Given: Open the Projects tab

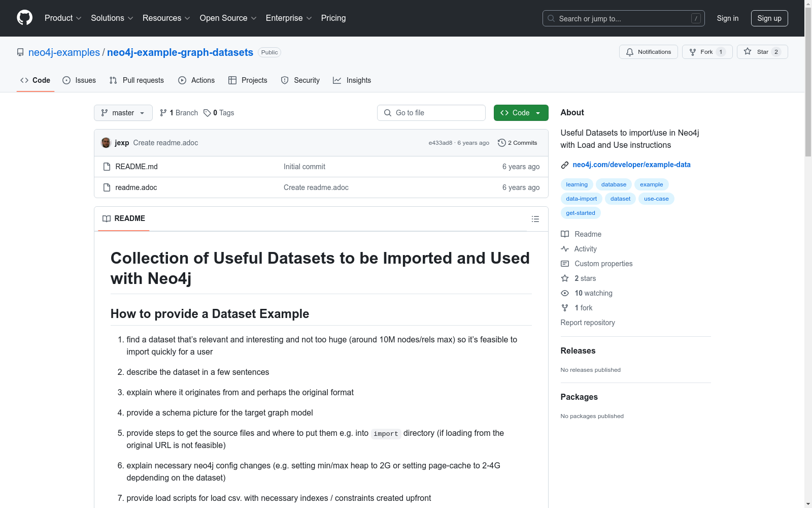Looking at the screenshot, I should 248,80.
